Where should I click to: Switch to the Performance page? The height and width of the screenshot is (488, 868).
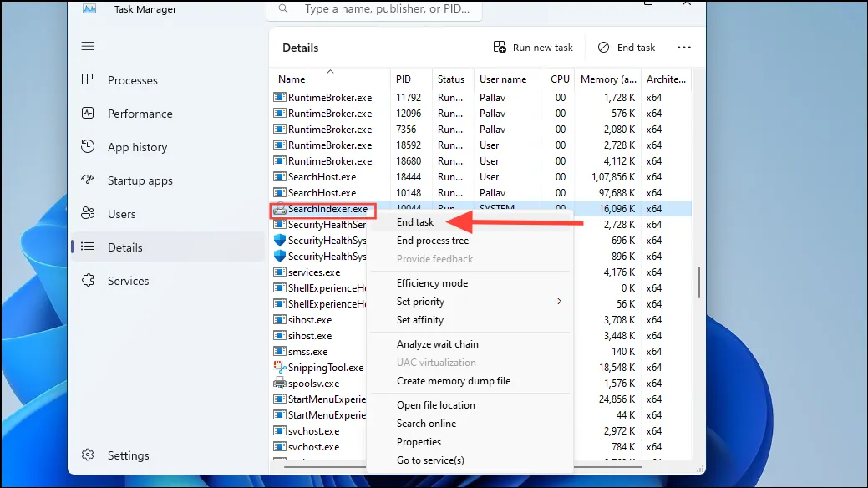click(168, 114)
